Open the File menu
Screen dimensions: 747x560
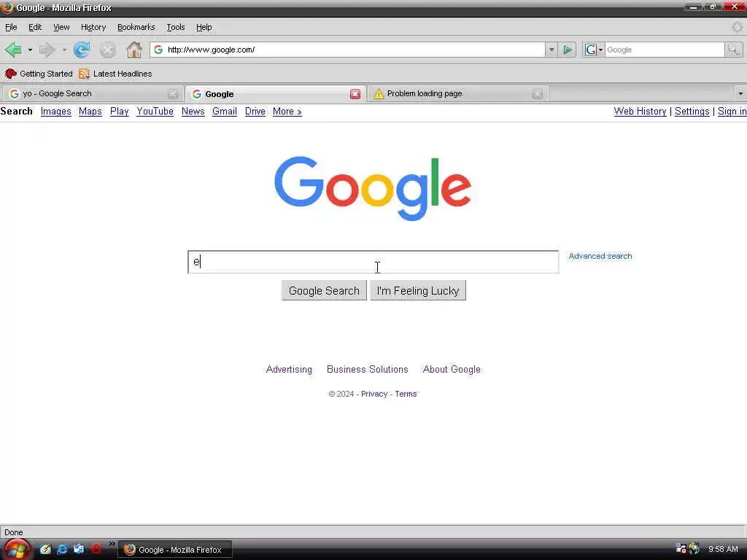click(11, 27)
